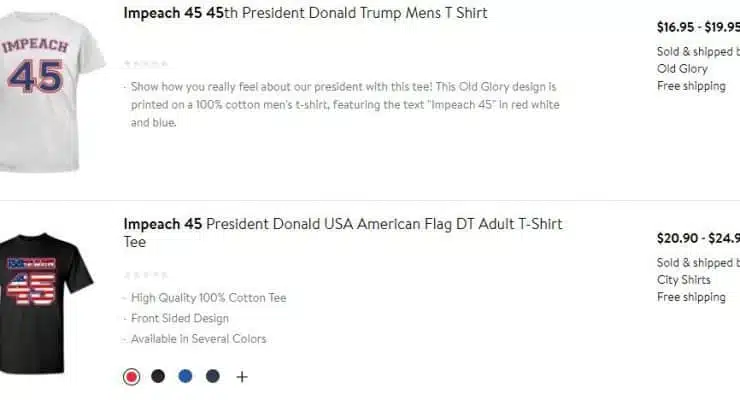Viewport: 740px width, 400px height.
Task: Click the star rating of the flag shirt
Action: tap(146, 275)
